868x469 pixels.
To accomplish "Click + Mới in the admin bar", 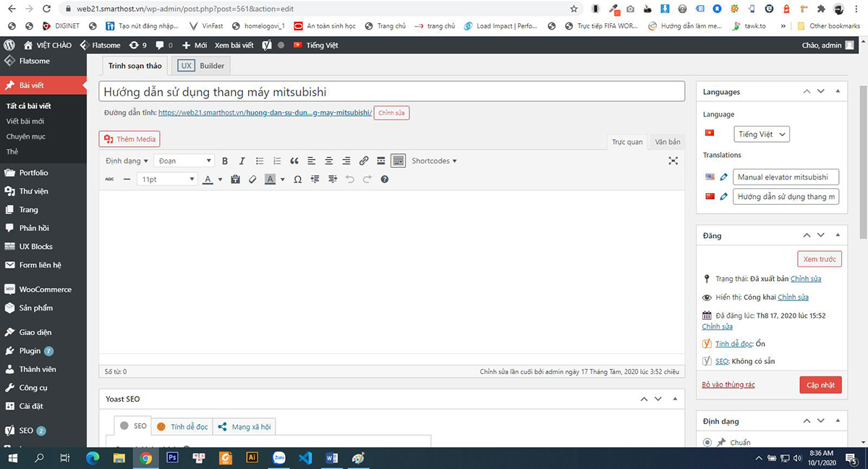I will [x=195, y=45].
